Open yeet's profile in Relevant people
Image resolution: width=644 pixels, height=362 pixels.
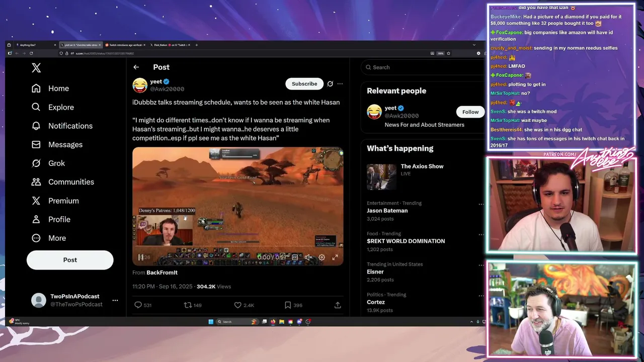pyautogui.click(x=391, y=108)
